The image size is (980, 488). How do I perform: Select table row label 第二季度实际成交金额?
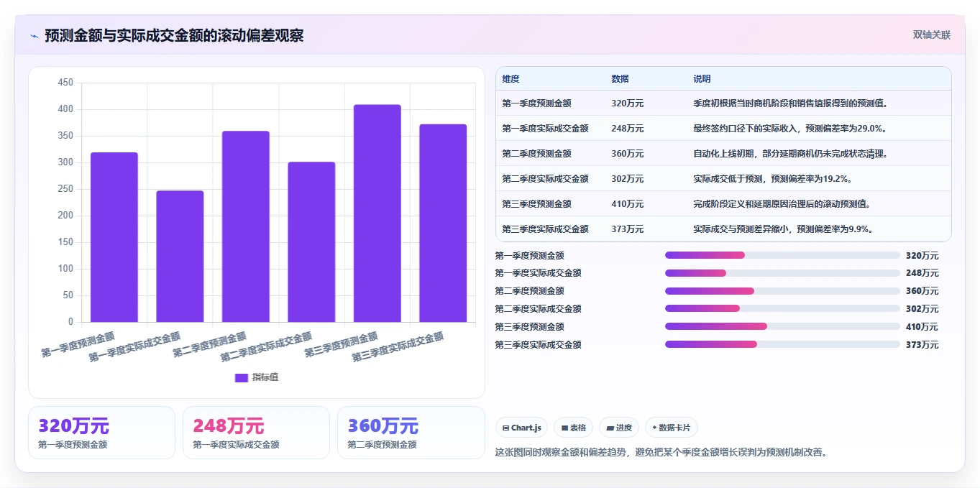[545, 179]
